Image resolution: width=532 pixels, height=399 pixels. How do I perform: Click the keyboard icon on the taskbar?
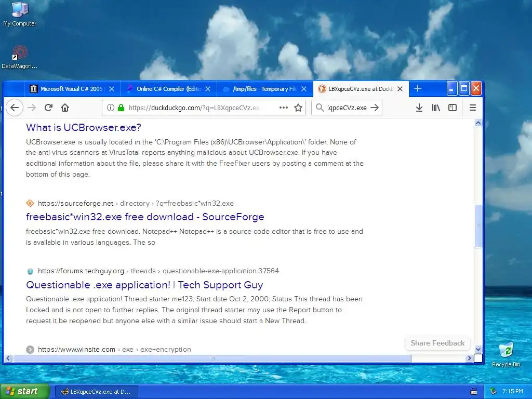(474, 392)
